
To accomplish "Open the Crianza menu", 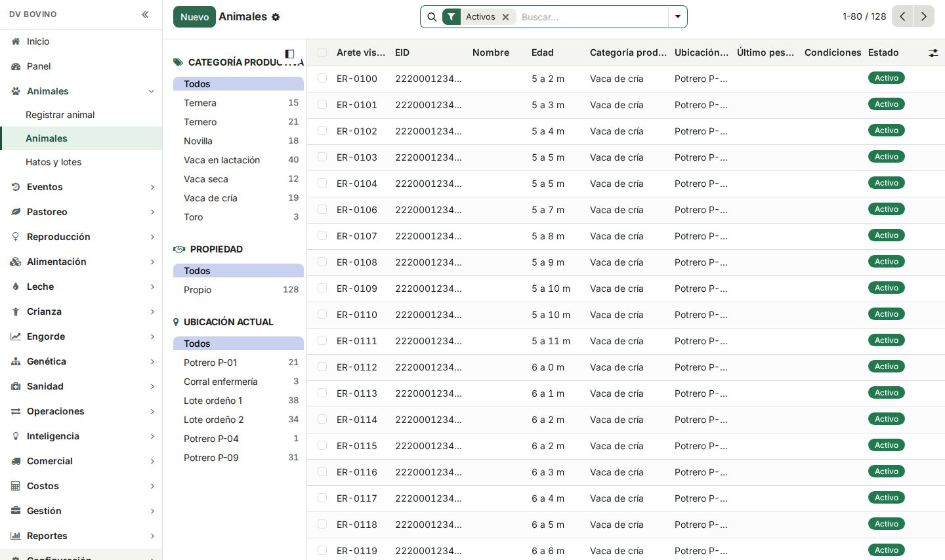I will coord(81,311).
